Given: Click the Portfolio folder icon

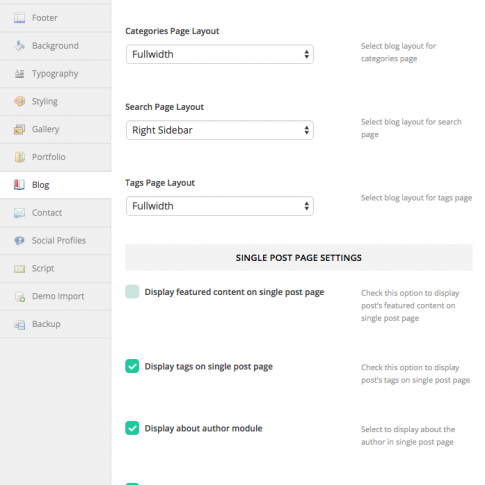Looking at the screenshot, I should pyautogui.click(x=19, y=157).
